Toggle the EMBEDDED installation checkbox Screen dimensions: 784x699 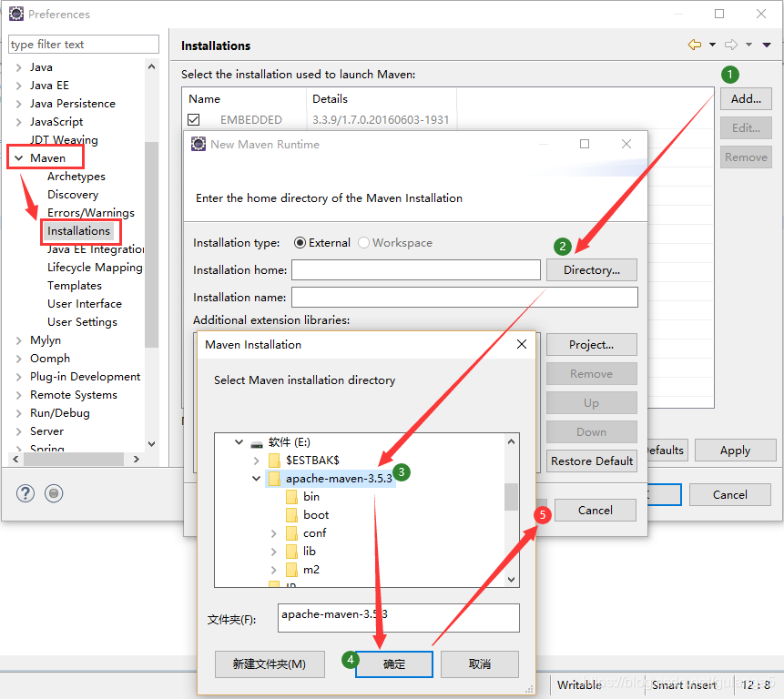(194, 120)
